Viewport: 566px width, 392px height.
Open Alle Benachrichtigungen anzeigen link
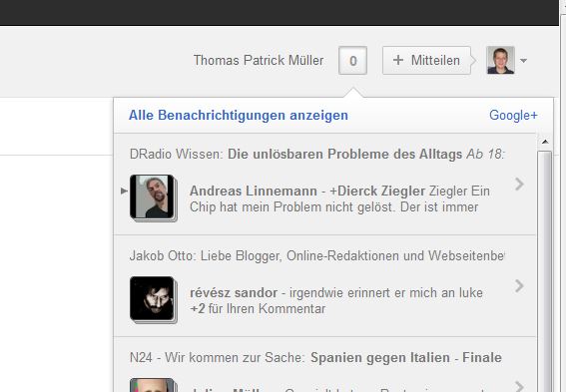coord(239,116)
